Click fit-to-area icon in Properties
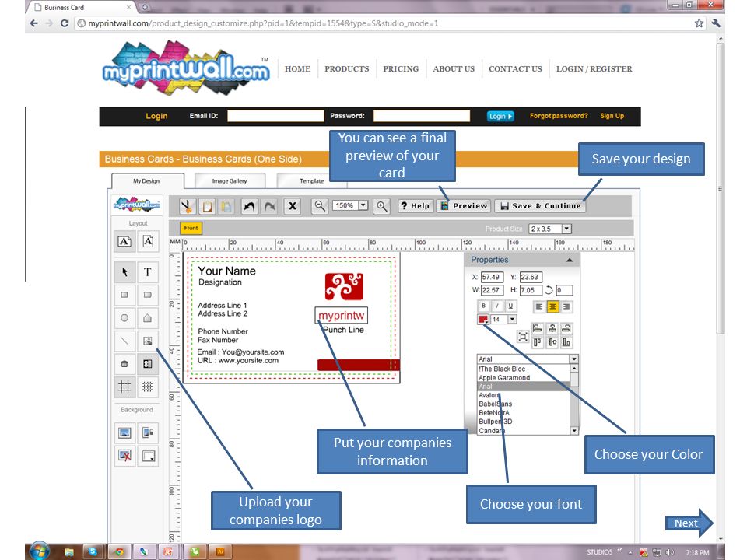 [x=523, y=337]
